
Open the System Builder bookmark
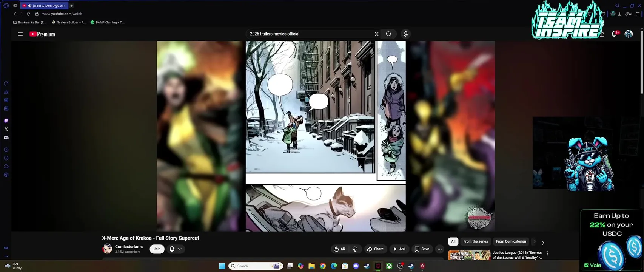point(69,22)
